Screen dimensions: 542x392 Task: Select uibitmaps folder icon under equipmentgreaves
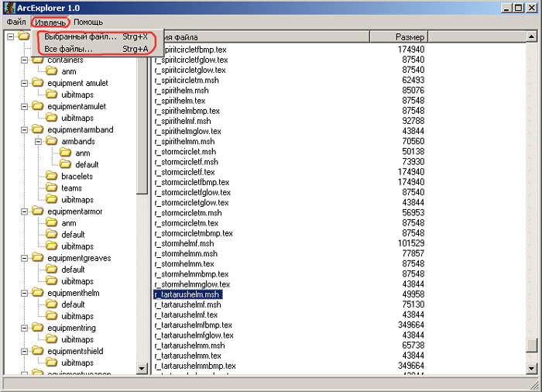click(52, 280)
